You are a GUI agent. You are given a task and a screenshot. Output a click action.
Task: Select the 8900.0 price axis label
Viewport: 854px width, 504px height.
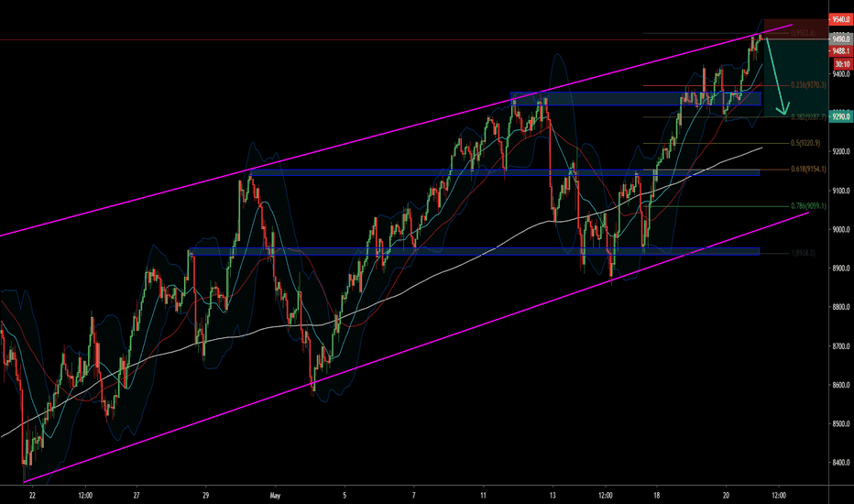[841, 268]
